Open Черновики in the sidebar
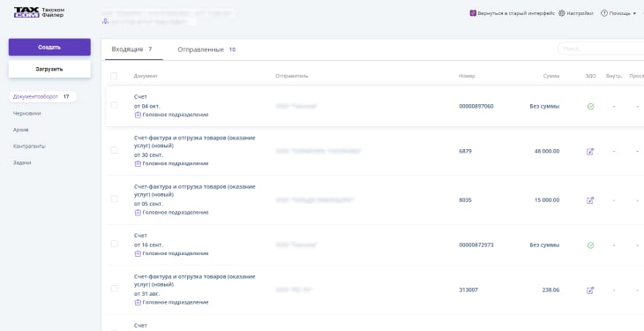Viewport: 644px width, 331px height. pos(27,113)
